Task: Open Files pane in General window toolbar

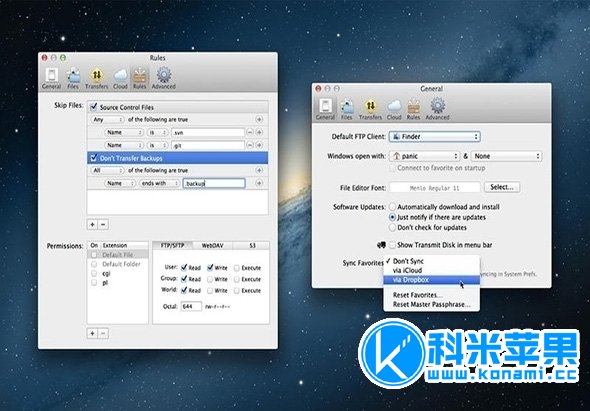Action: [347, 109]
